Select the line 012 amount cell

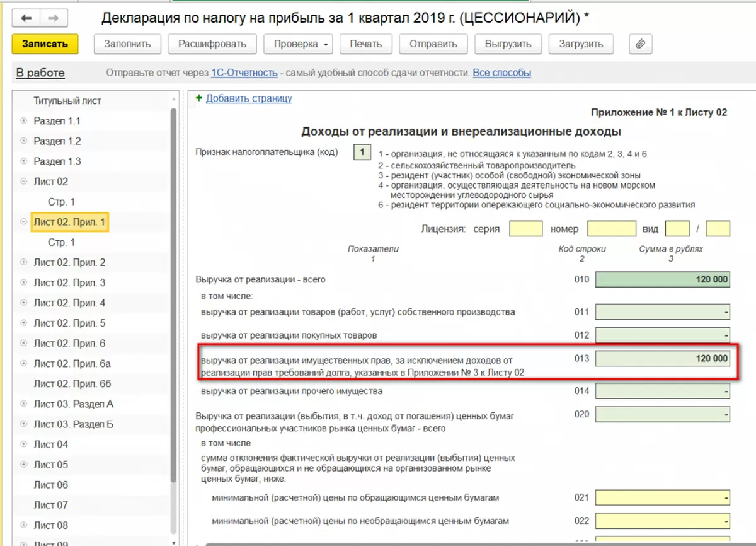coord(663,335)
